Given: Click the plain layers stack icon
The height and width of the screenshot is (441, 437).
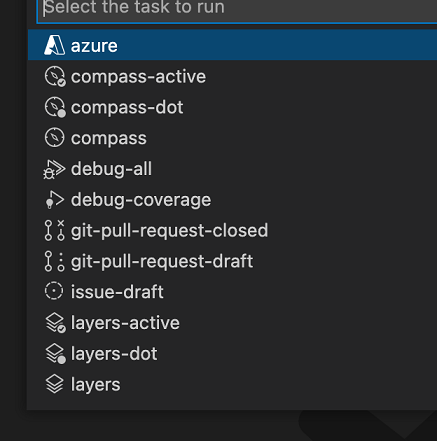Looking at the screenshot, I should 54,384.
